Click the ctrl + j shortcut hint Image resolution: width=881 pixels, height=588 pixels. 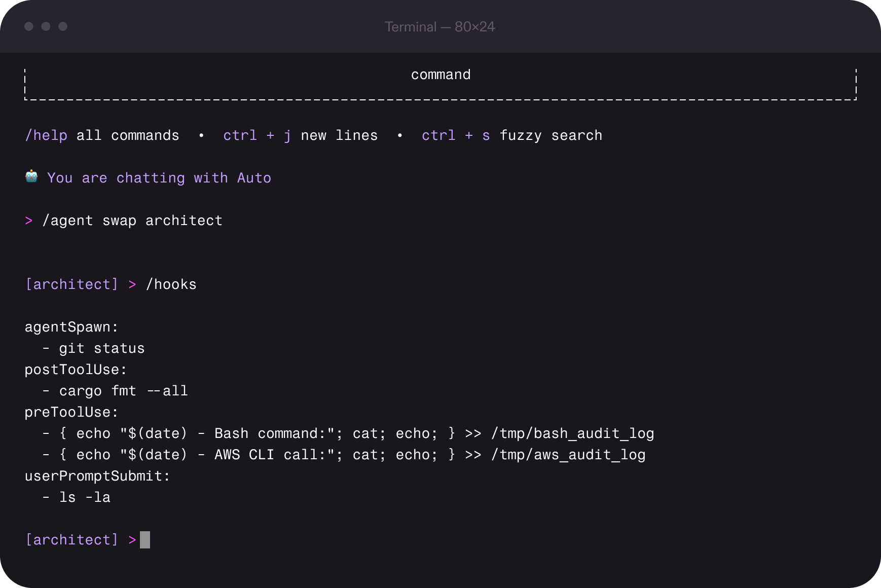[x=257, y=135]
